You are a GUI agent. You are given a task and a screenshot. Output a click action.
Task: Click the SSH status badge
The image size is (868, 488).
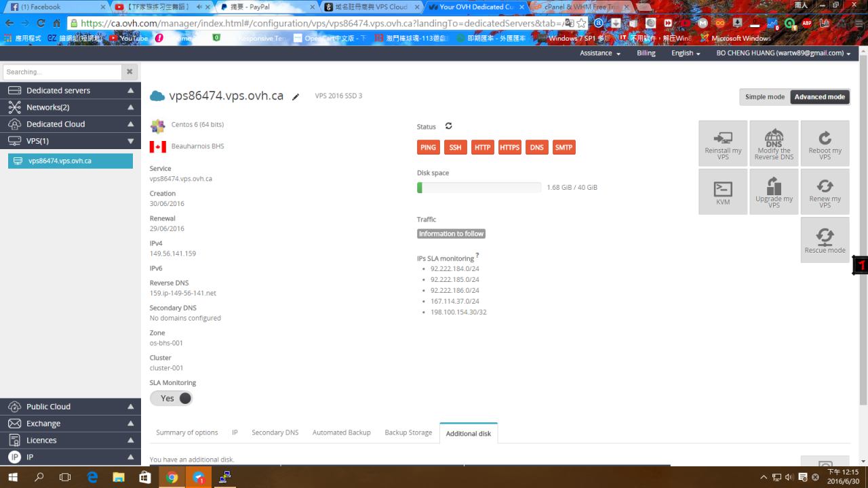point(455,147)
